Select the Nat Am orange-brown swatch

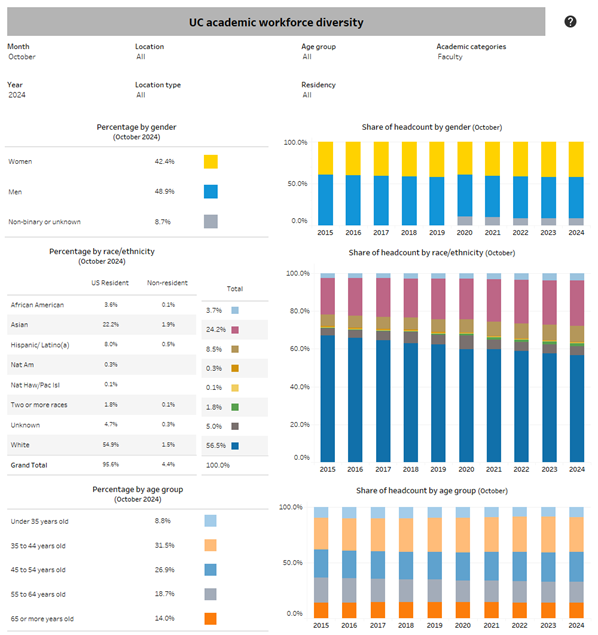(235, 368)
